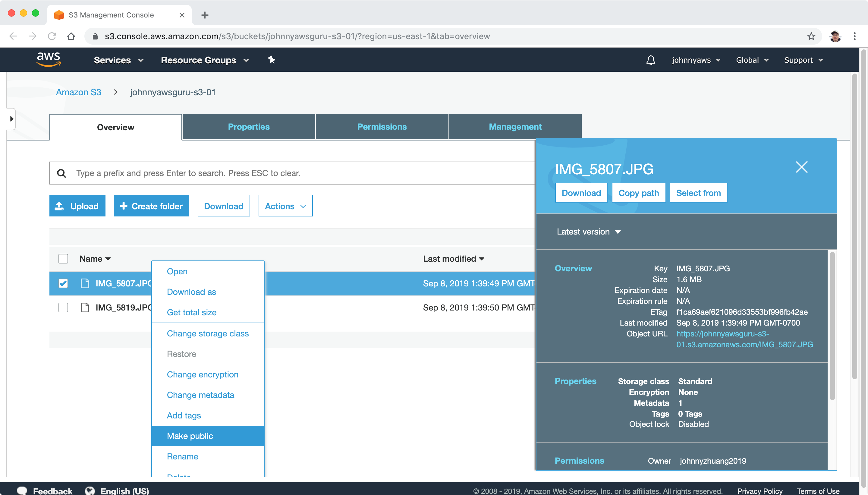Expand the Resource Groups dropdown
This screenshot has height=495, width=868.
point(205,60)
